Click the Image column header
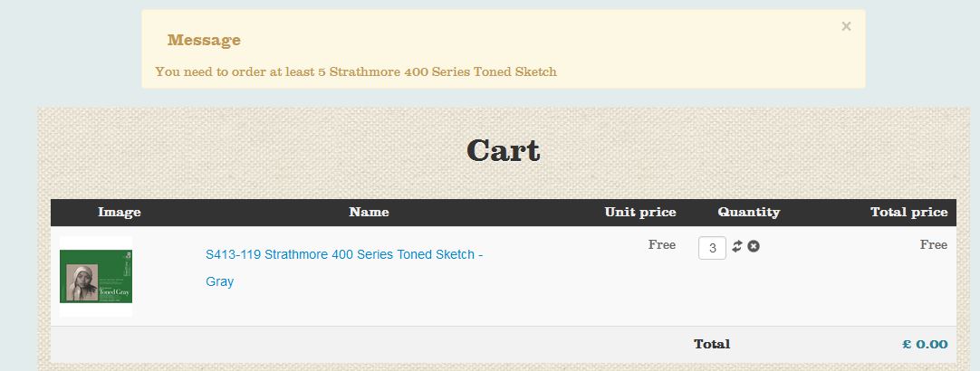Image resolution: width=980 pixels, height=371 pixels. [x=120, y=212]
